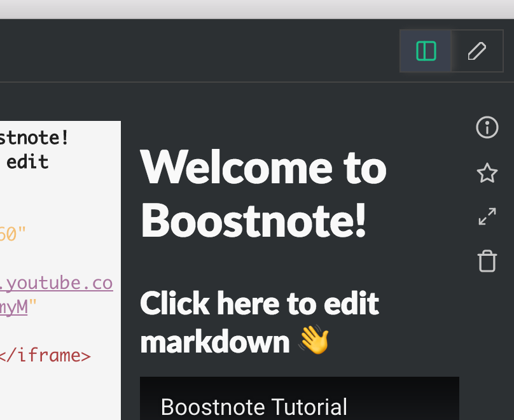The height and width of the screenshot is (420, 514).
Task: Click the 'Welcome to Boostnote!' heading
Action: pos(263,194)
